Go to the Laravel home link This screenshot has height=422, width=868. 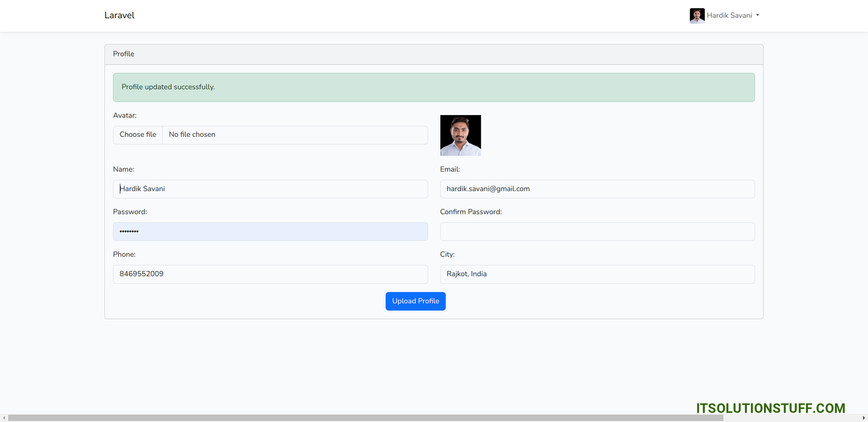pyautogui.click(x=119, y=15)
